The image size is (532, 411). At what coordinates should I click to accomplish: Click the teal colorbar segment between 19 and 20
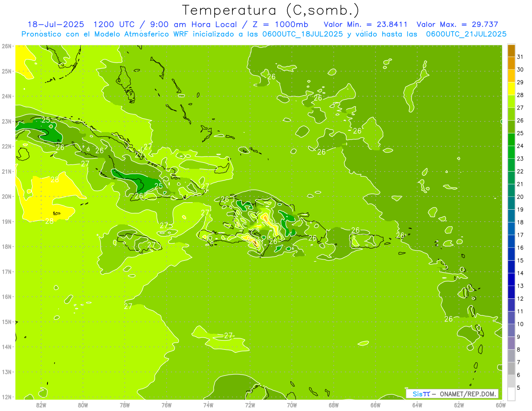(511, 203)
